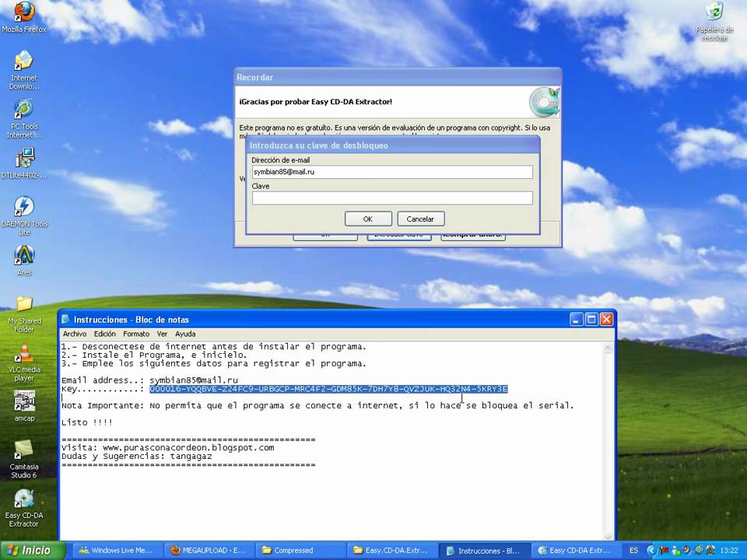This screenshot has height=560, width=747.
Task: Click the 'Email address..: symbian85@mail.ru' line
Action: click(149, 380)
